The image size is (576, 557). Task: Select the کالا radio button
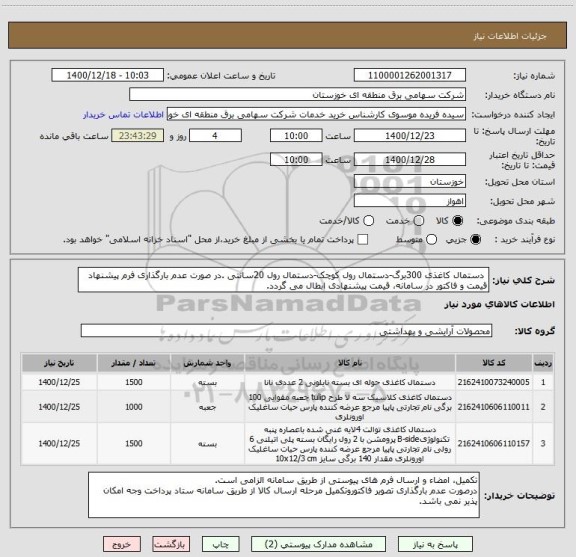point(458,220)
